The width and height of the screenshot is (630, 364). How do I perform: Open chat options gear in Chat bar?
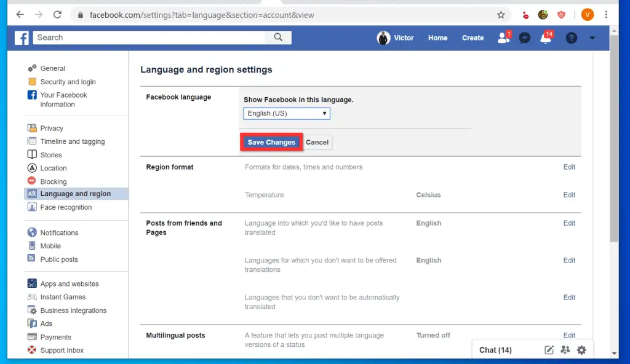(581, 350)
